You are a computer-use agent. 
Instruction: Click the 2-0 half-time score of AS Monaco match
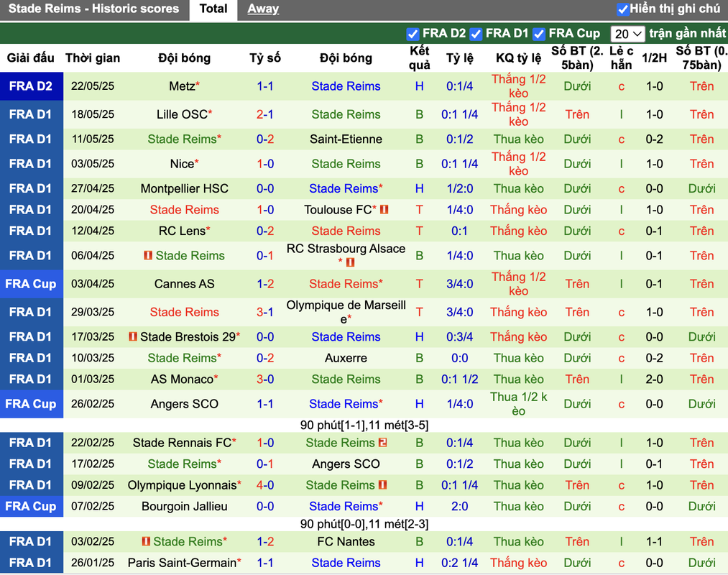tap(654, 379)
